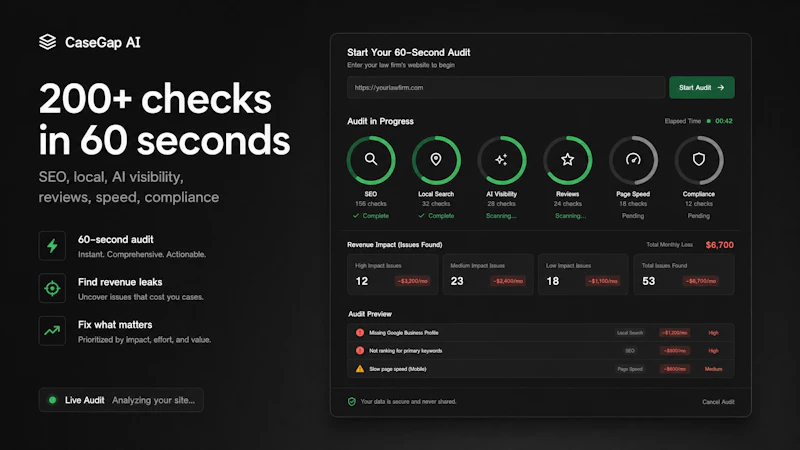Select the Compliance shield ring
Screen dimensions: 800x450
click(x=699, y=160)
